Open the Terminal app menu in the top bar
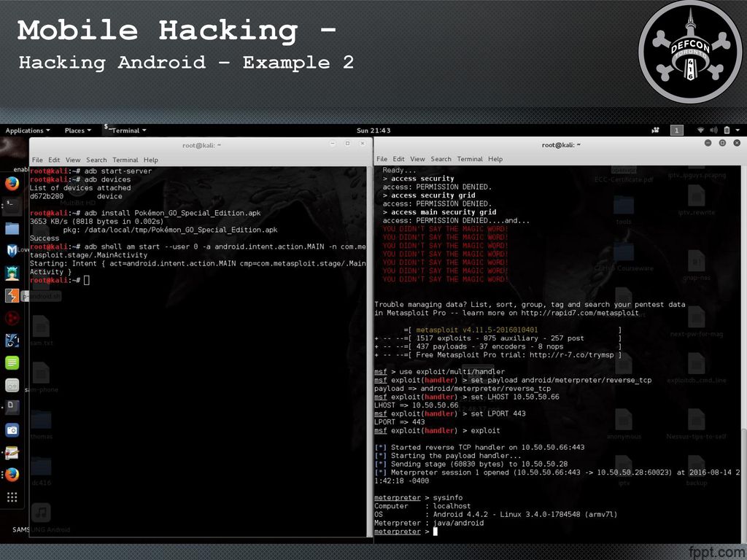This screenshot has height=560, width=747. pyautogui.click(x=125, y=130)
